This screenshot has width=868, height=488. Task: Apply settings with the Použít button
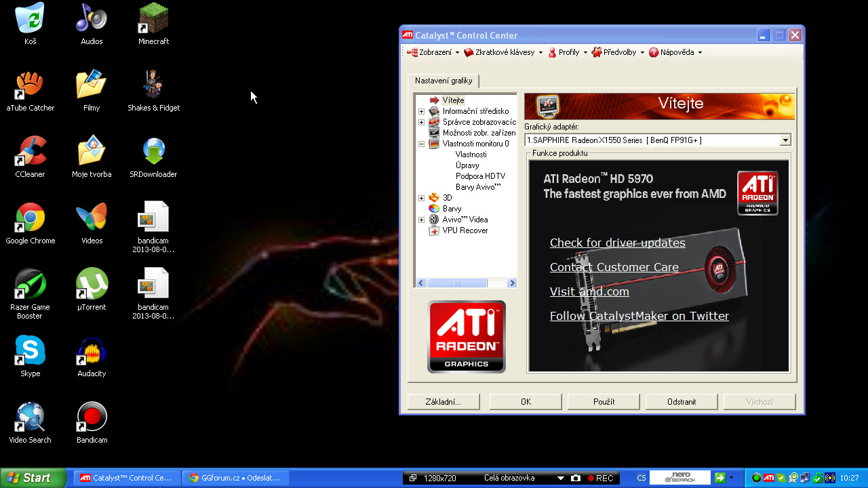pyautogui.click(x=604, y=402)
